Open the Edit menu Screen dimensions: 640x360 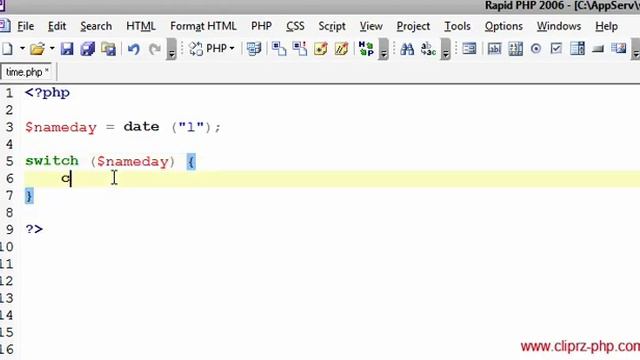[x=57, y=26]
